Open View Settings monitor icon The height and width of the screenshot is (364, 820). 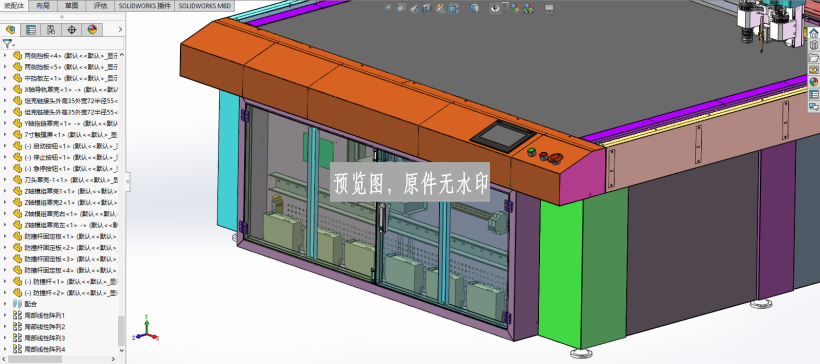[x=549, y=8]
